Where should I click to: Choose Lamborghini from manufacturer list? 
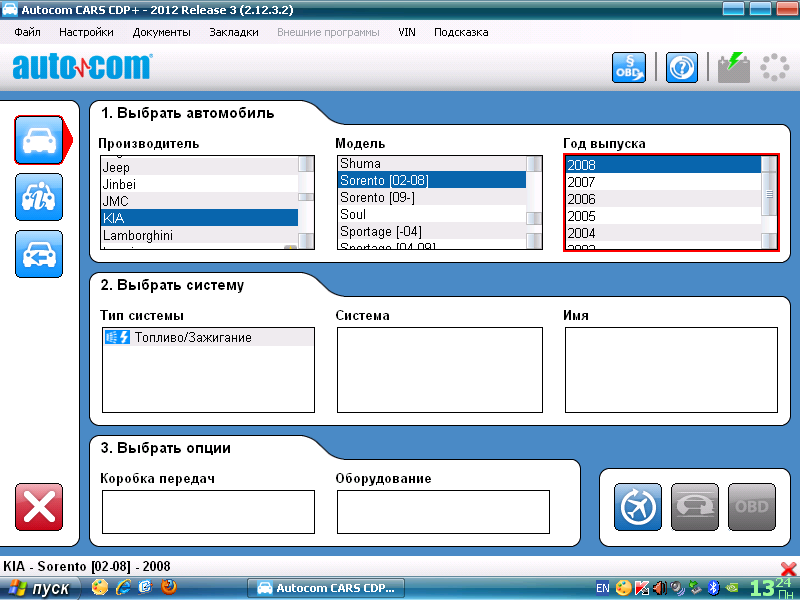(137, 235)
